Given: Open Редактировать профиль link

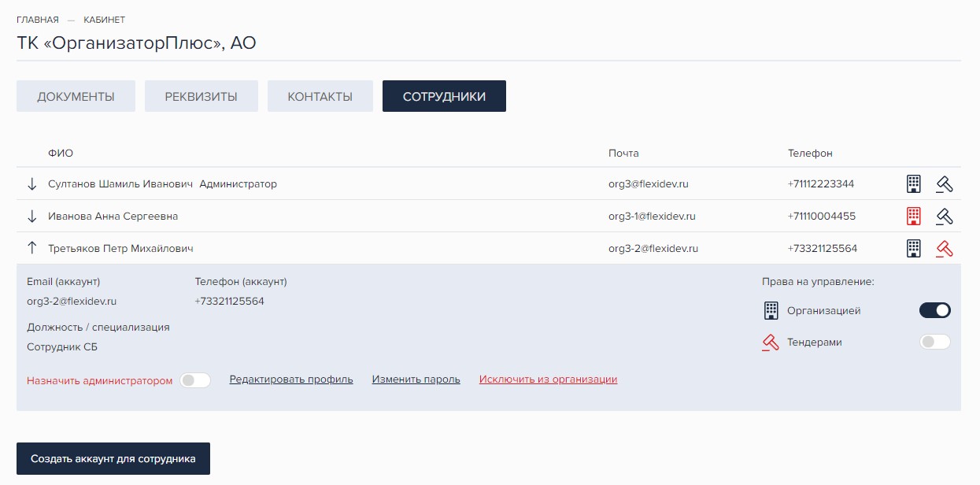Looking at the screenshot, I should click(x=291, y=379).
